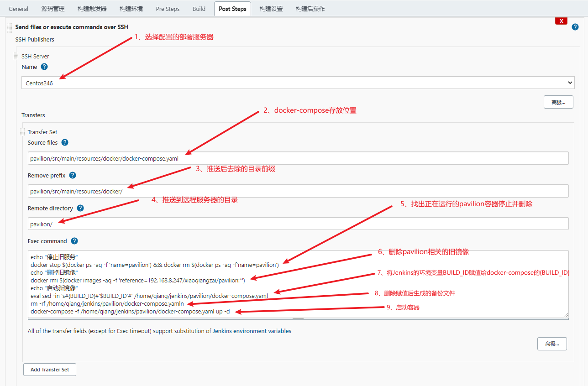
Task: Open the 构建后操作 tab
Action: coord(310,9)
